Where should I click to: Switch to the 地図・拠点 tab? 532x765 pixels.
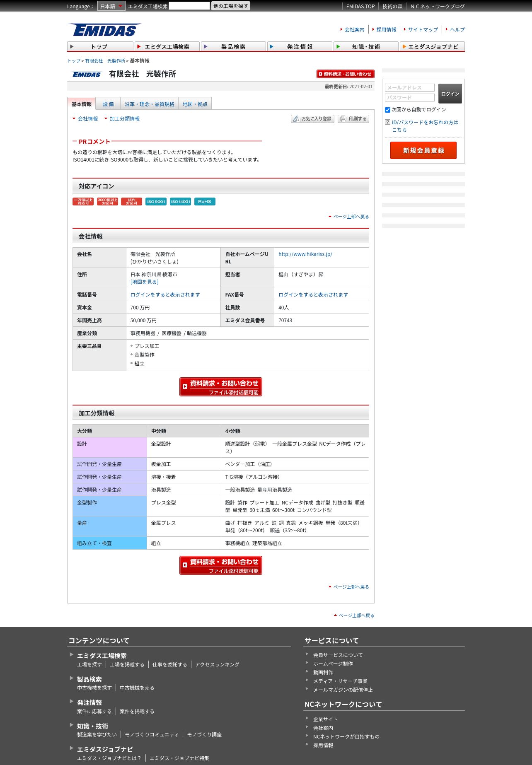pos(195,104)
